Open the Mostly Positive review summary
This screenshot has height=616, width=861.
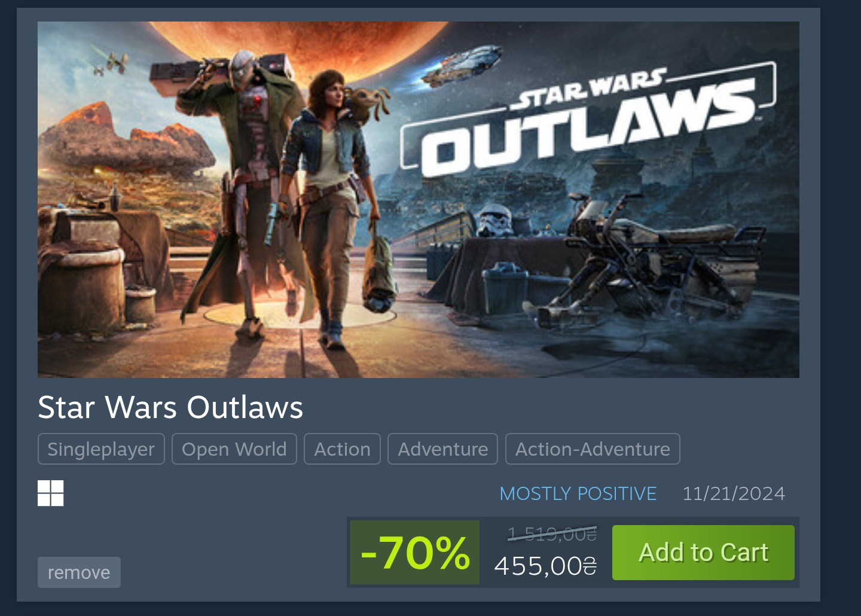click(x=578, y=493)
